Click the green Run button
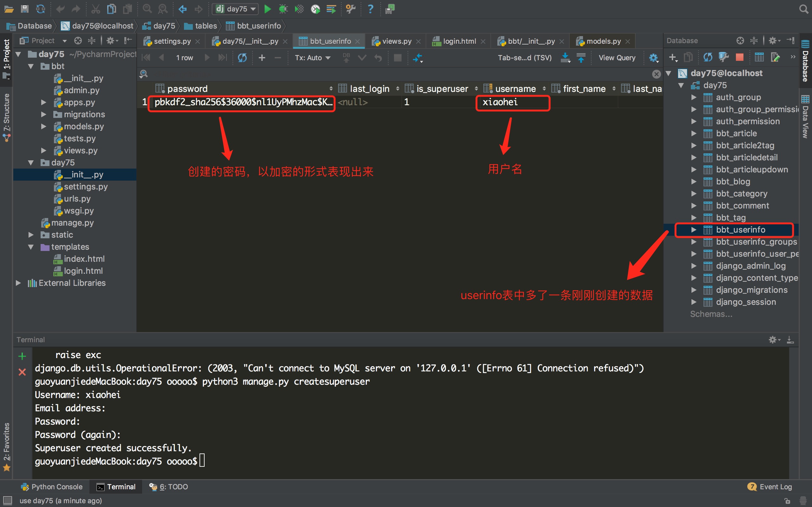The width and height of the screenshot is (812, 507). pyautogui.click(x=267, y=9)
